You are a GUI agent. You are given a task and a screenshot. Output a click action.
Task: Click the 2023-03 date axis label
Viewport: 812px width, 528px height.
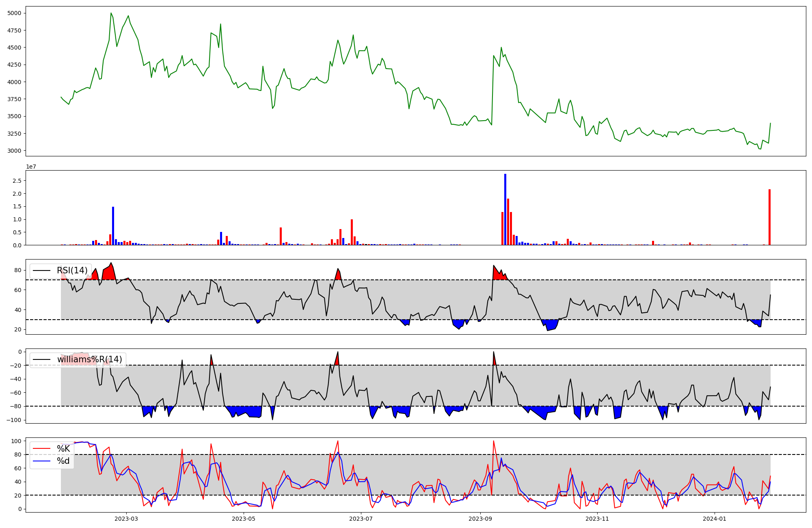[126, 519]
